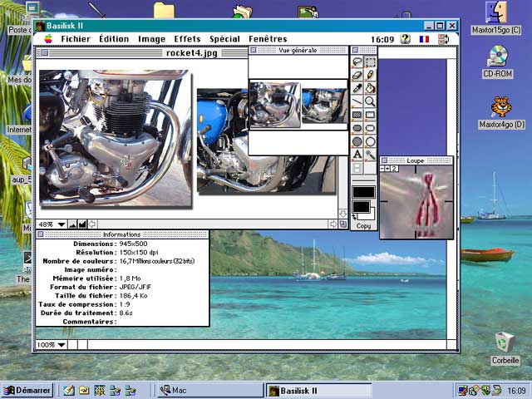Click the large mountain zoom-in icon

tap(82, 224)
